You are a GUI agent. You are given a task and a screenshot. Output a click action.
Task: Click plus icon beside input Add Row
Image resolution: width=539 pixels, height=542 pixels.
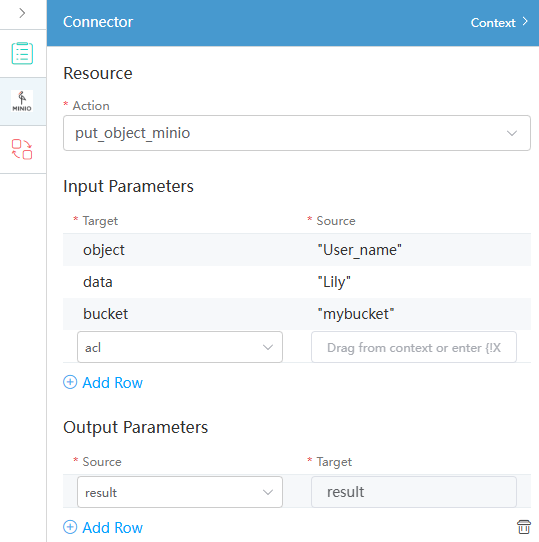point(70,382)
